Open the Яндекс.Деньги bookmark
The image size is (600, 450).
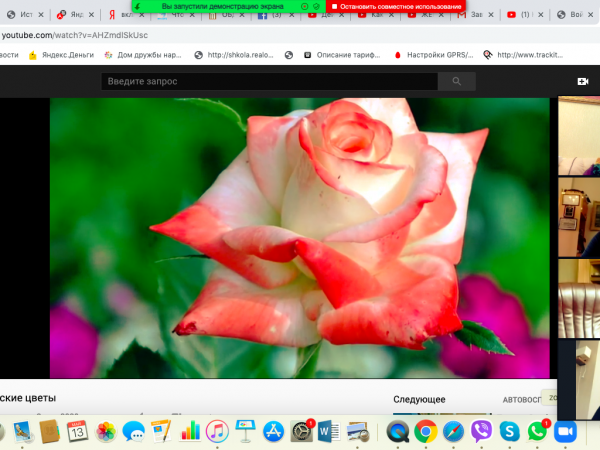[x=68, y=55]
